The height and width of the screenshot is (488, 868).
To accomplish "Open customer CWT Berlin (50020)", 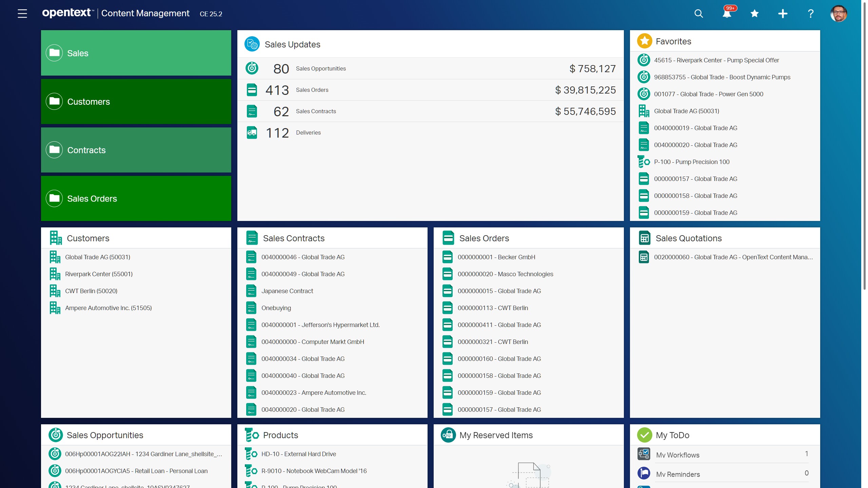I will click(x=136, y=291).
